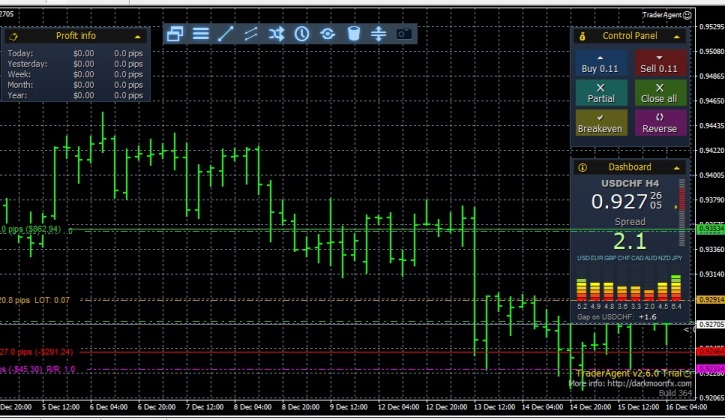Open the clock icon in the toolbar
725x420 pixels.
coord(302,34)
